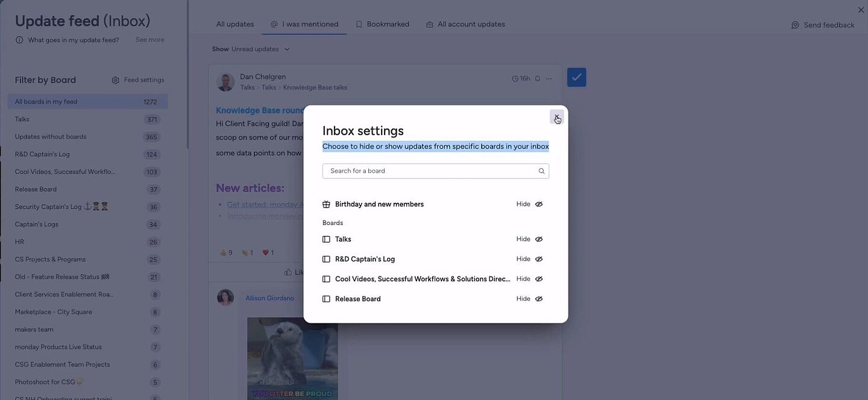Mark Dan Chelgren update as read with checkmark
The width and height of the screenshot is (868, 400).
point(577,77)
